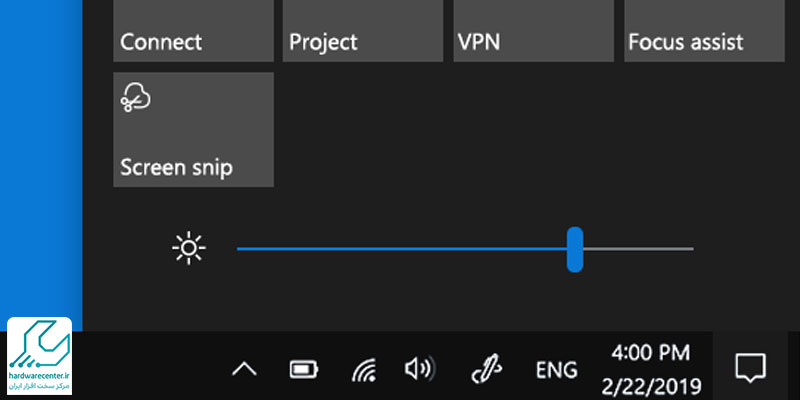800x400 pixels.
Task: Open the ENG input language switcher
Action: (557, 370)
